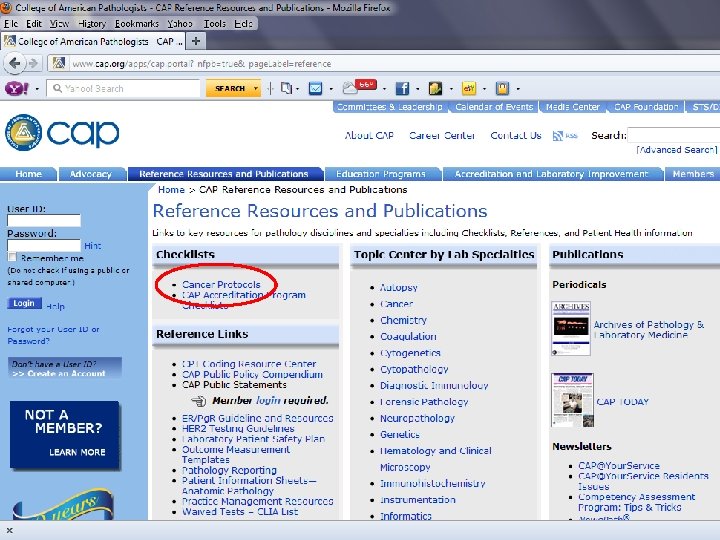Click the CAP logo
Viewport: 720px width, 540px height.
pos(62,133)
